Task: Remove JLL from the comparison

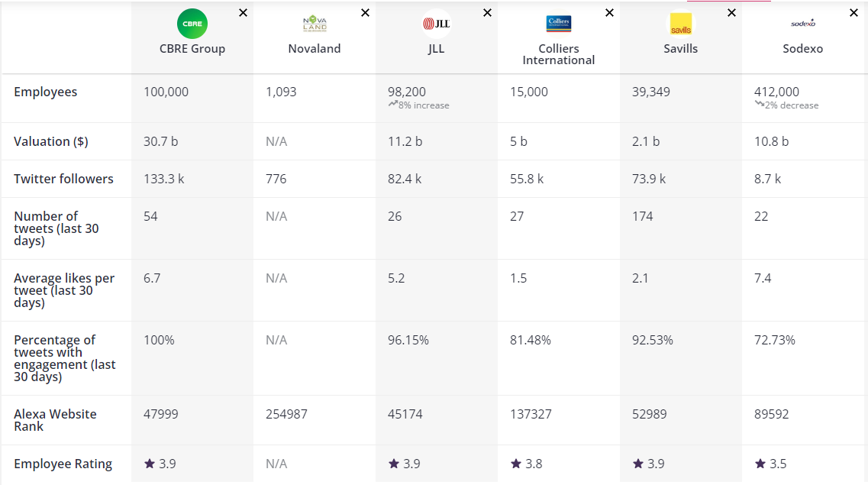Action: click(487, 13)
